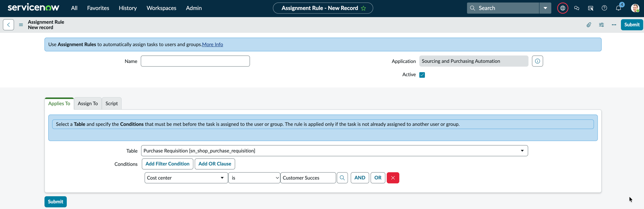Open the help question mark icon

(x=604, y=8)
